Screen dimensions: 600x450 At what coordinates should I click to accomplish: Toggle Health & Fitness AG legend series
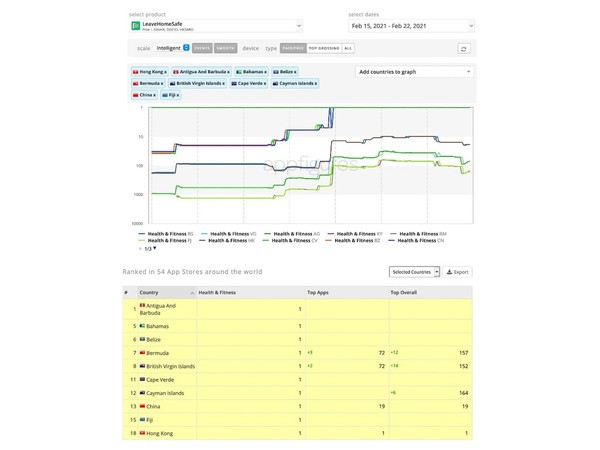(x=292, y=234)
